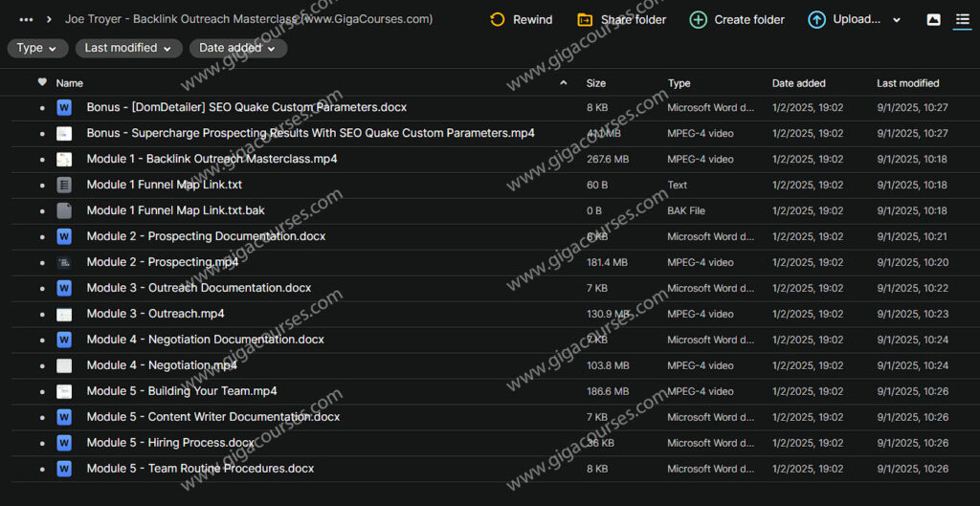Click Word icon of Module 3 Outreach Documentation

pos(64,288)
